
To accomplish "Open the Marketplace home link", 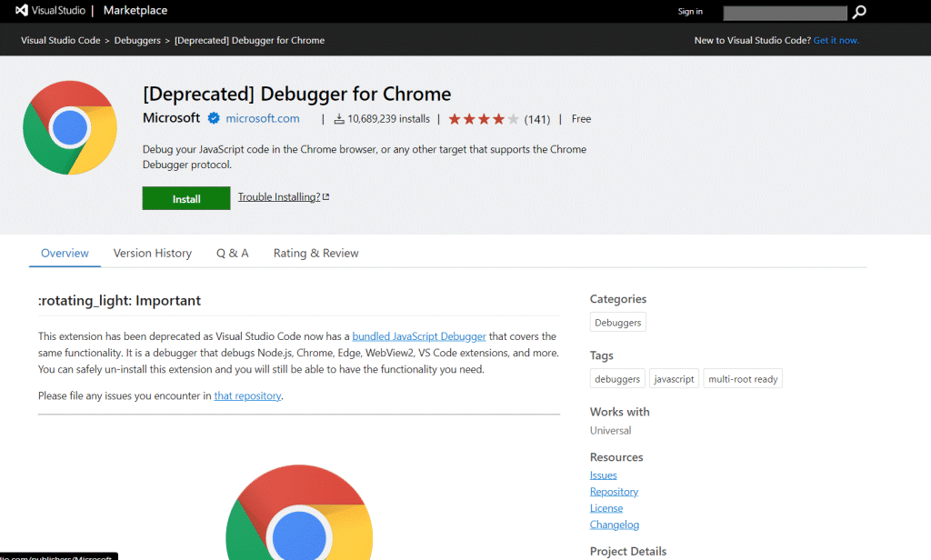I will pos(135,10).
